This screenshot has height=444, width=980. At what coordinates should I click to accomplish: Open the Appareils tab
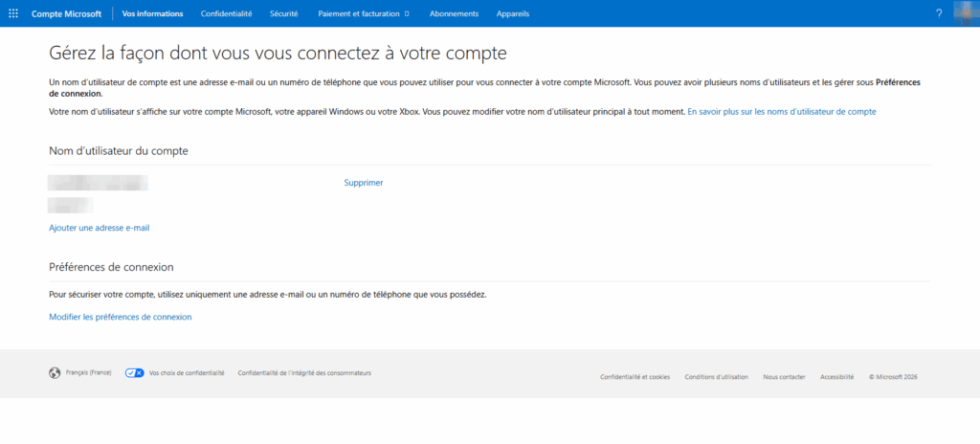pos(513,13)
